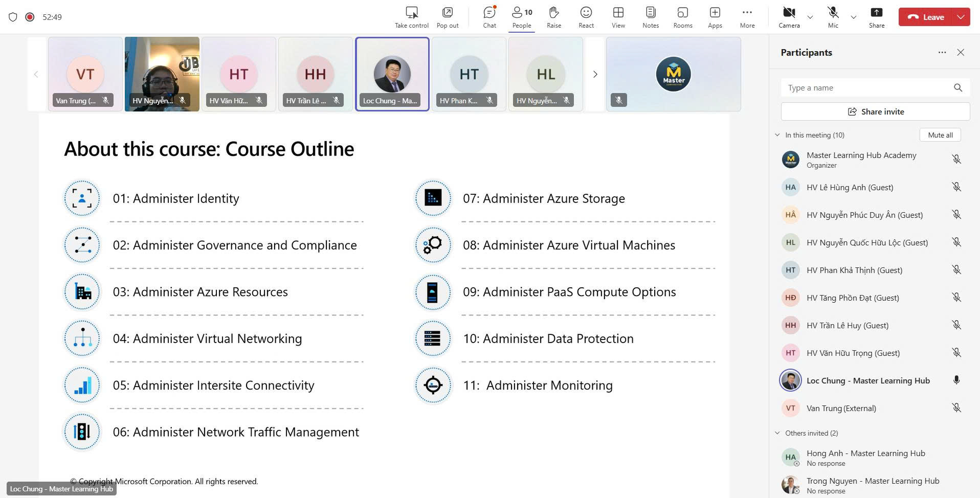Leave the meeting
This screenshot has width=980, height=498.
pos(926,17)
